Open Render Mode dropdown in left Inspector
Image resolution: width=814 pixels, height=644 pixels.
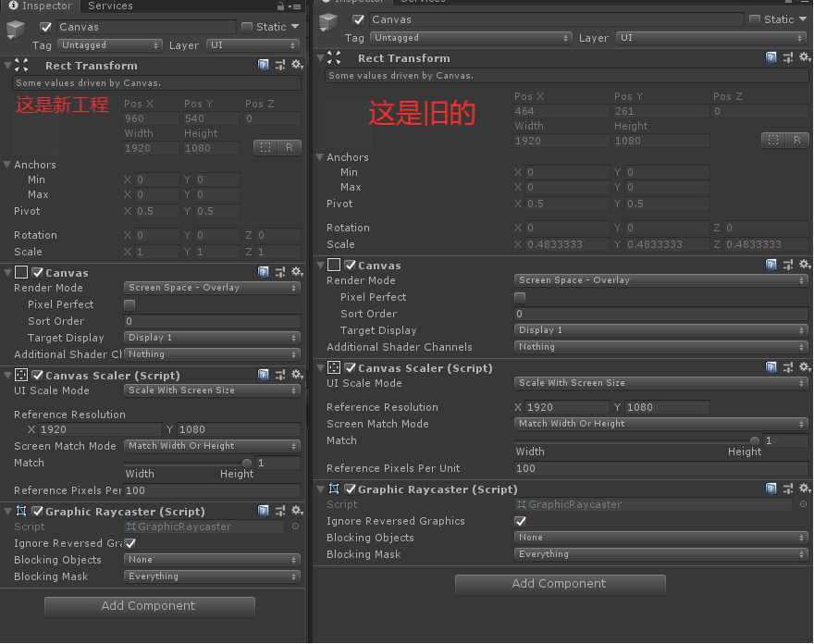click(x=213, y=288)
